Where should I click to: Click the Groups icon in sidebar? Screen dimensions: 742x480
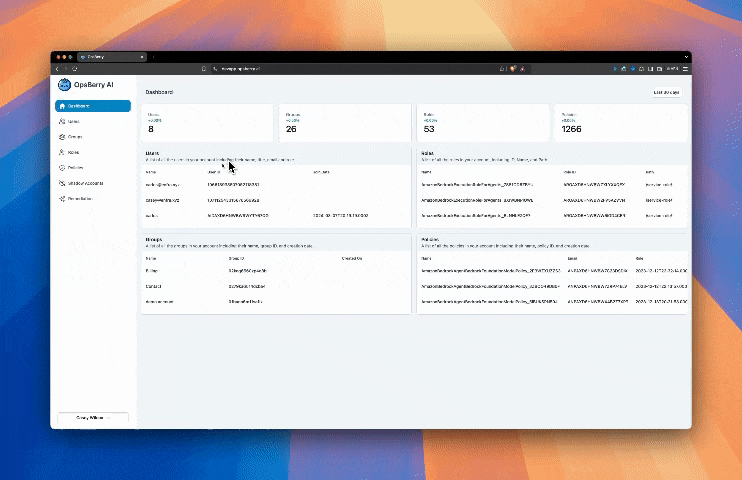pyautogui.click(x=62, y=137)
